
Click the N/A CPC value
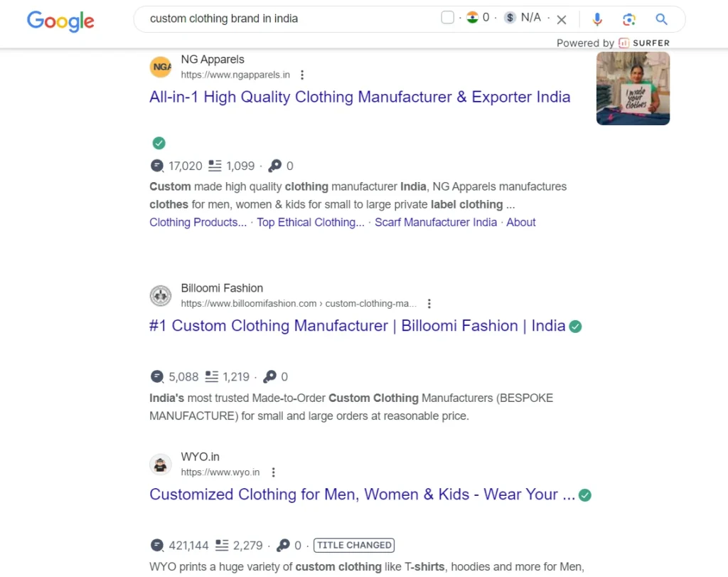(530, 18)
